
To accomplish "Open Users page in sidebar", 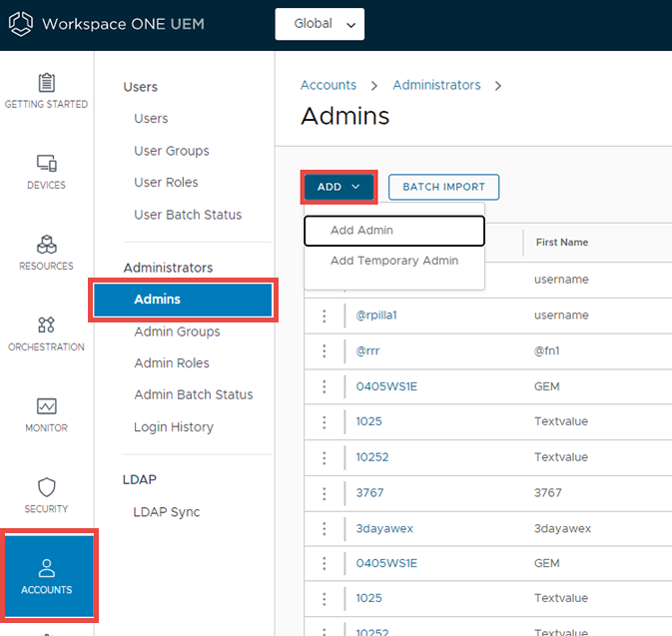I will pyautogui.click(x=151, y=118).
